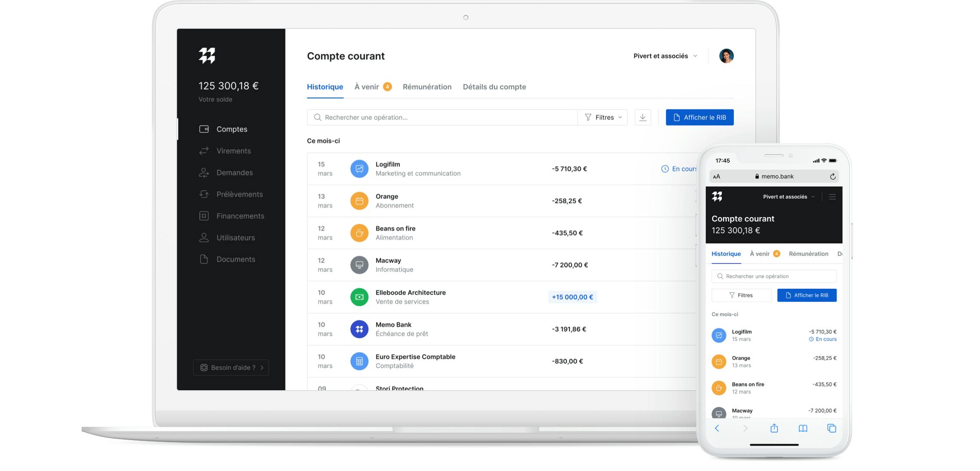Click the Euro Expertise Comptable calculator icon
Image resolution: width=980 pixels, height=471 pixels.
click(x=359, y=361)
